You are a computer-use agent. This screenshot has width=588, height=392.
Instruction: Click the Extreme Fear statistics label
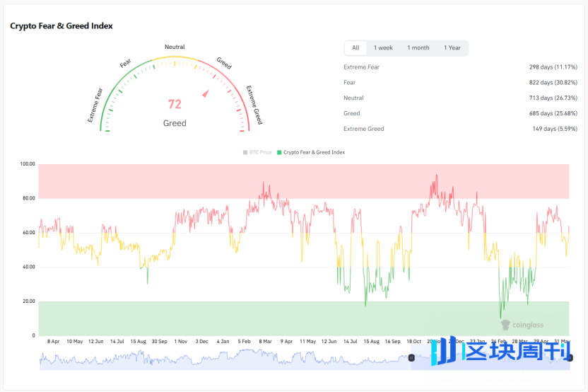point(362,67)
